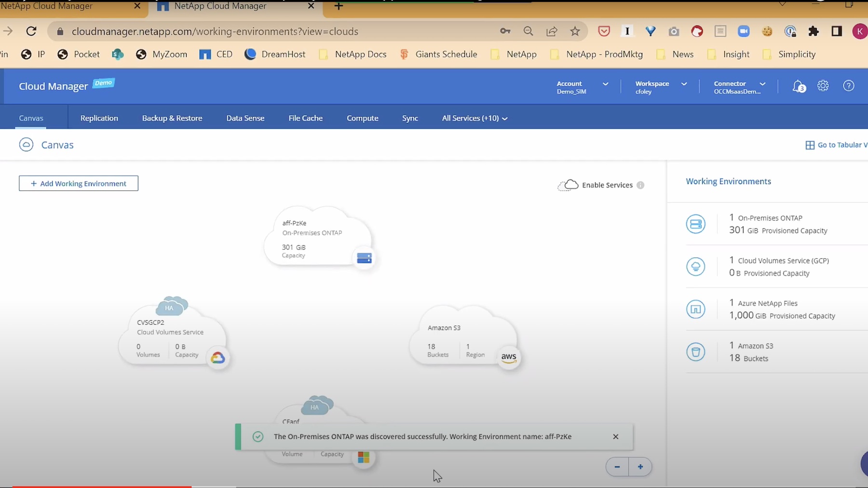Click the reload page icon
This screenshot has height=488, width=868.
[31, 31]
